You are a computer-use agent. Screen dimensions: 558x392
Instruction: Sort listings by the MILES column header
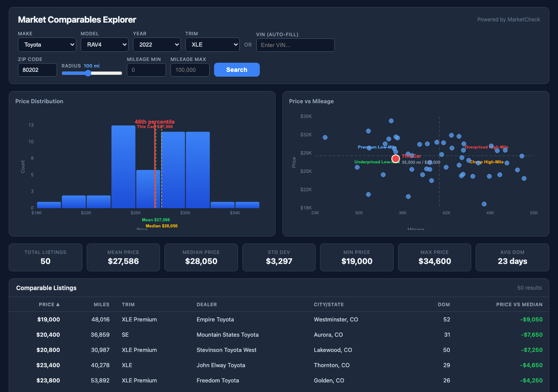[102, 304]
